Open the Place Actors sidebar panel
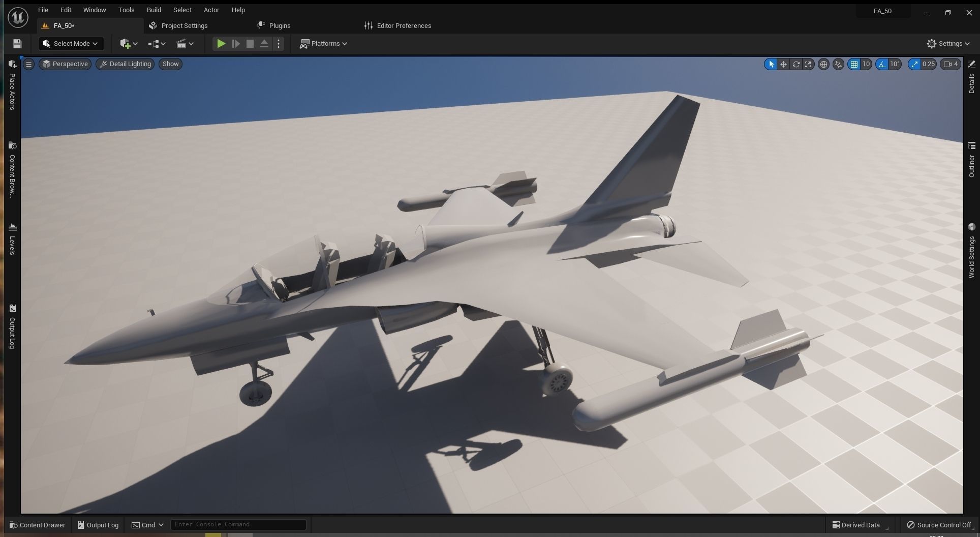Viewport: 980px width, 537px height. pos(12,84)
